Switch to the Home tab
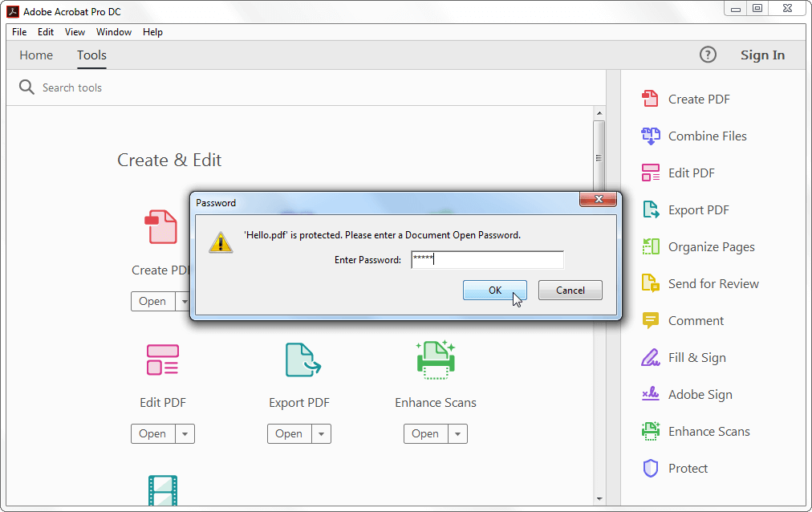The image size is (812, 512). pyautogui.click(x=36, y=55)
